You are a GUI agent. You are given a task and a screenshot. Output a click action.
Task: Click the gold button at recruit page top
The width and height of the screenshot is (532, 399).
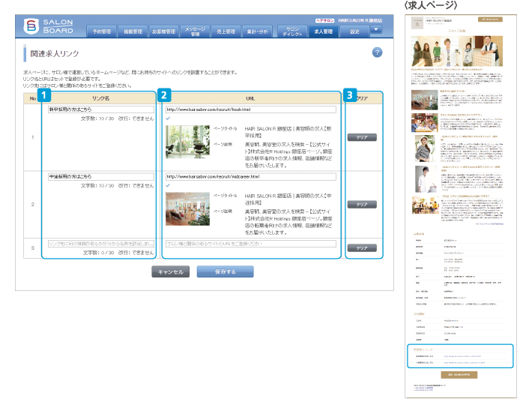pyautogui.click(x=490, y=19)
